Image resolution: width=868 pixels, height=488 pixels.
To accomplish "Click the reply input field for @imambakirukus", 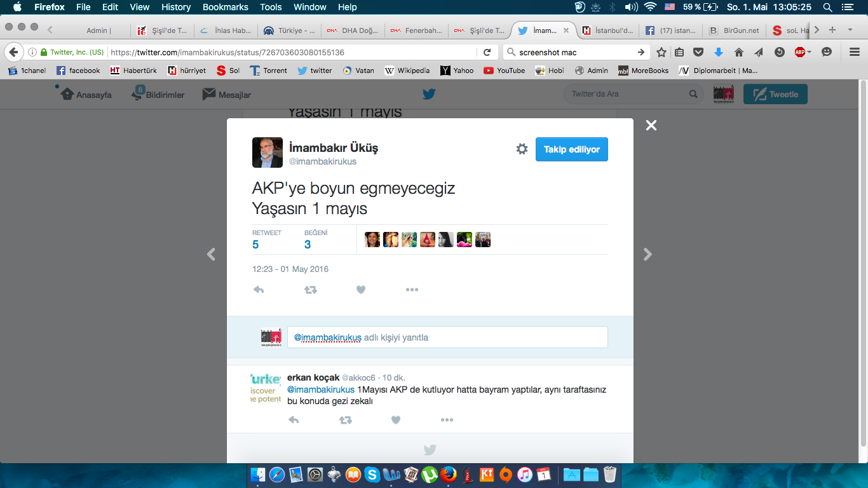I will tap(447, 337).
